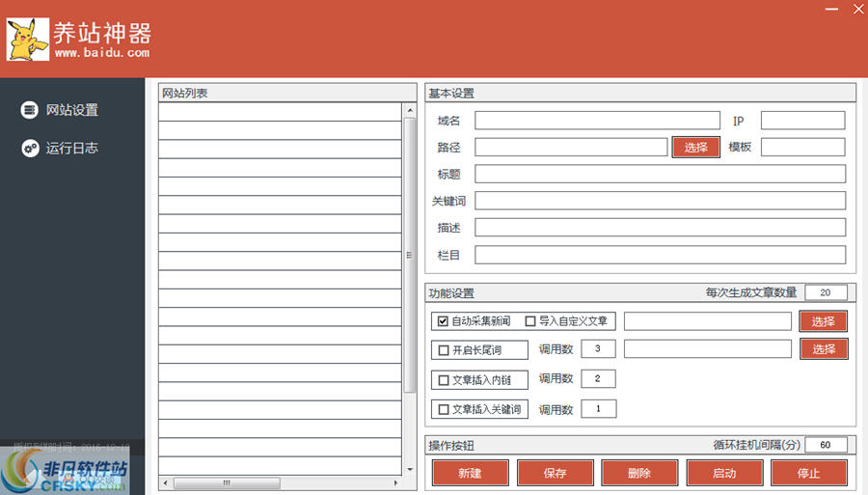Open 网站设置 in the sidebar

pos(72,110)
